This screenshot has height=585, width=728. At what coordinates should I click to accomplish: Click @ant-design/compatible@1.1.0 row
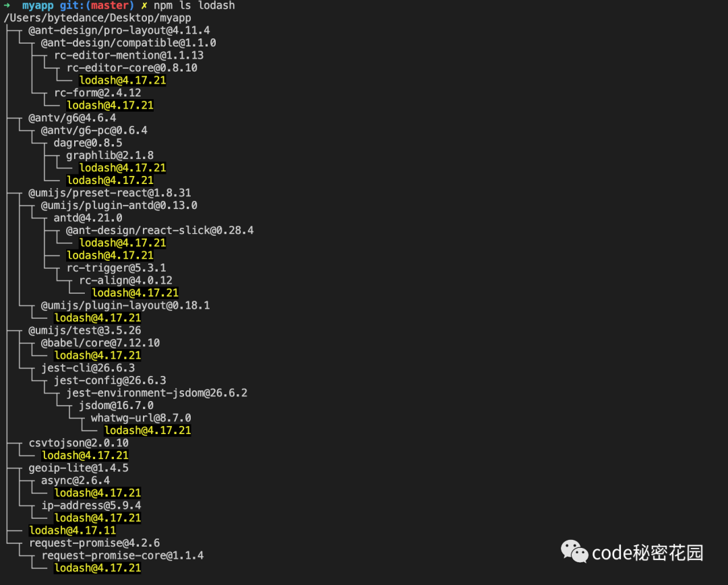pyautogui.click(x=128, y=42)
